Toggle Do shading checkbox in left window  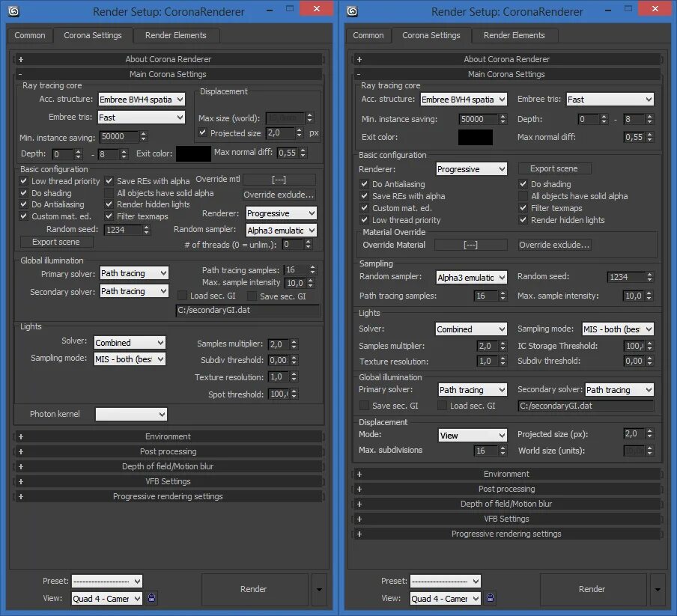(x=24, y=193)
